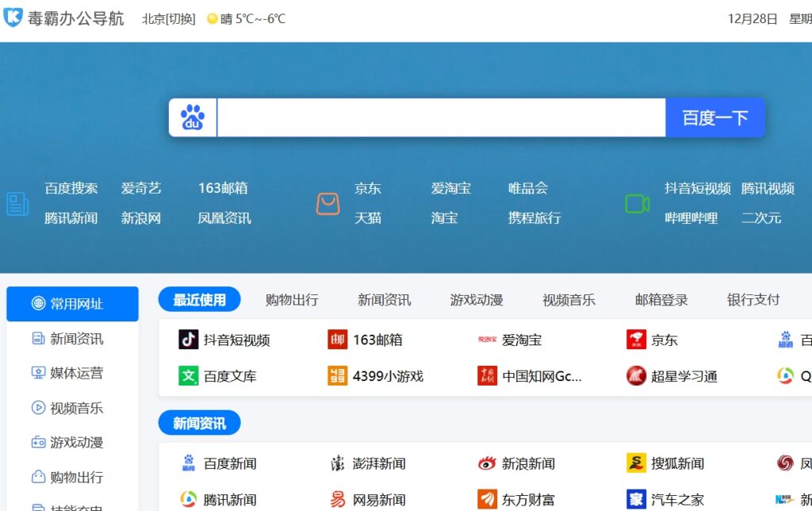Click the 百度新闻 paw icon
Image resolution: width=812 pixels, height=511 pixels.
pyautogui.click(x=189, y=463)
